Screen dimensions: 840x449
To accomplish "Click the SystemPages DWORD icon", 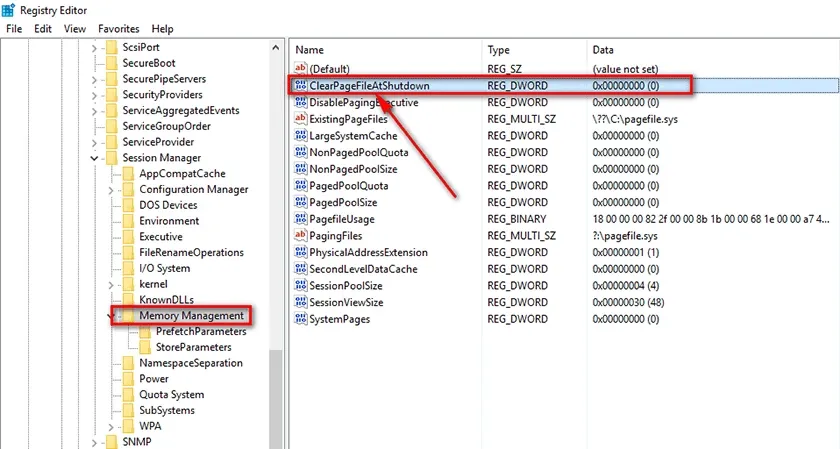I will (x=301, y=319).
